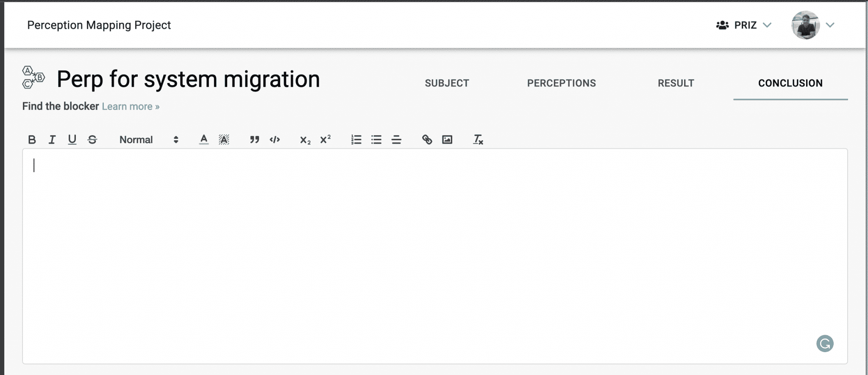The height and width of the screenshot is (375, 868).
Task: Insert a blockquote
Action: (254, 139)
